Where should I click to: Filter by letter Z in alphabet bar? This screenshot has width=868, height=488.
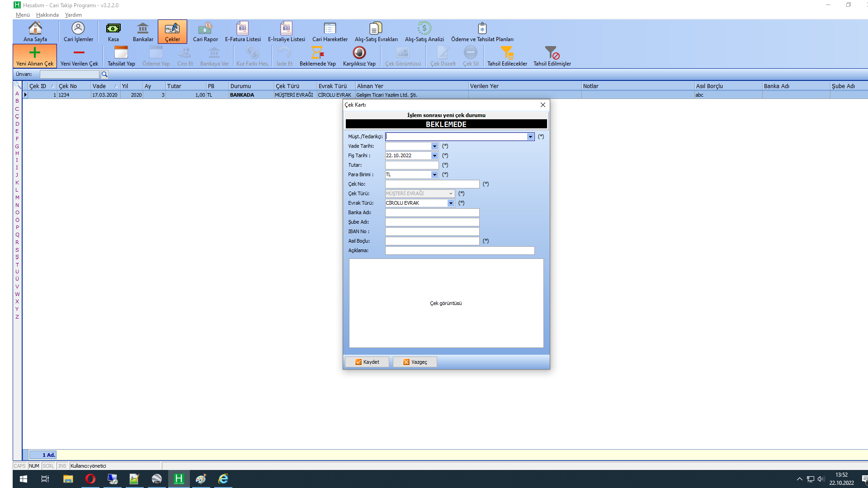tap(17, 317)
